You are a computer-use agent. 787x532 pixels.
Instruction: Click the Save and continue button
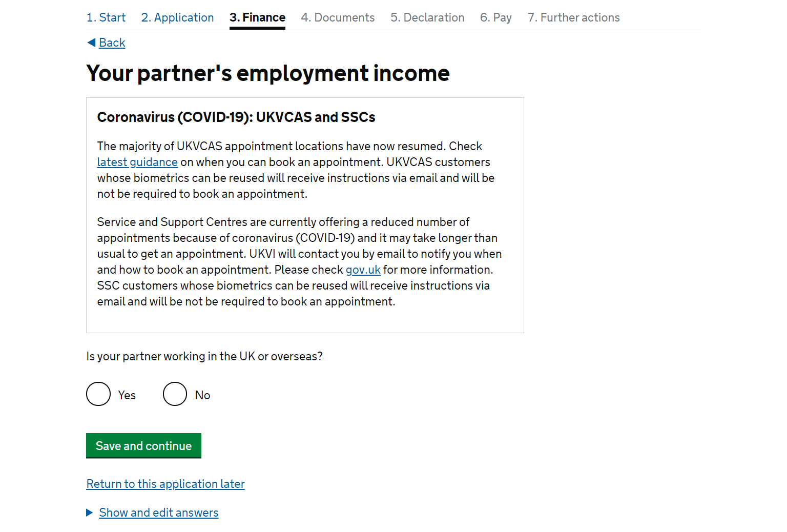pos(143,445)
